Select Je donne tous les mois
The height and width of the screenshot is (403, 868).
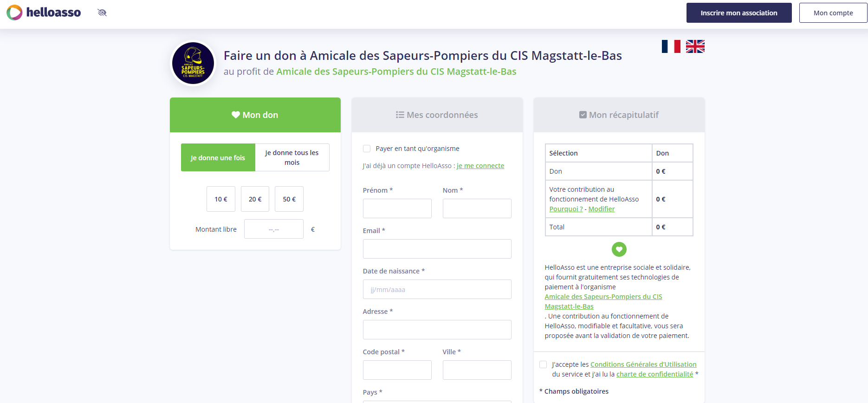click(x=292, y=157)
